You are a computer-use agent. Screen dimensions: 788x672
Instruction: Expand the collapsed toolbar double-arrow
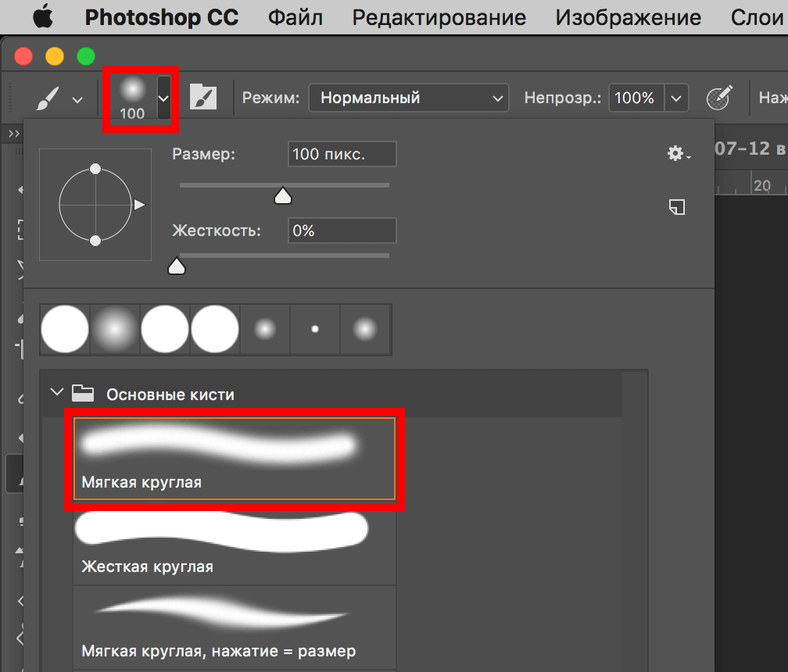click(x=14, y=134)
